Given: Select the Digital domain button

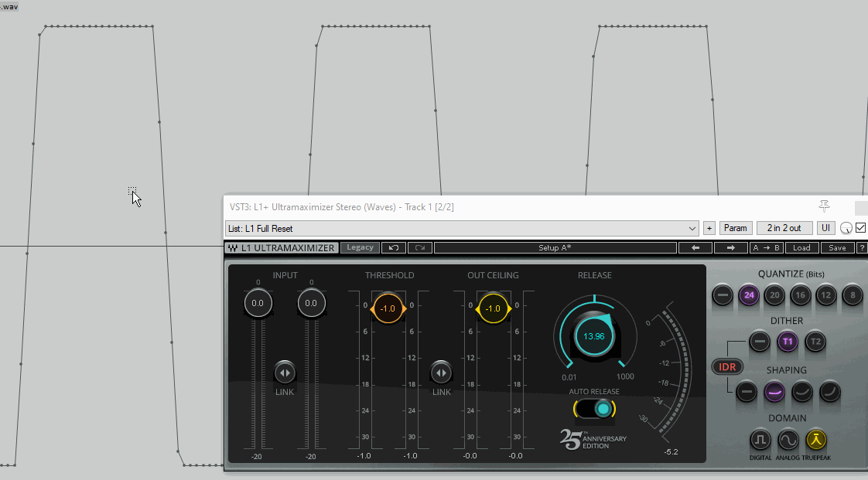Looking at the screenshot, I should [x=760, y=440].
